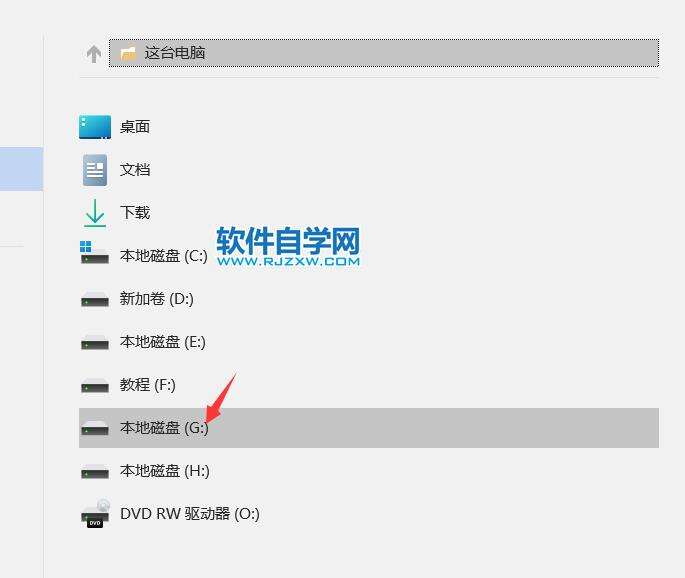Click the DVD RW drive icon
This screenshot has height=578, width=685.
tap(95, 513)
